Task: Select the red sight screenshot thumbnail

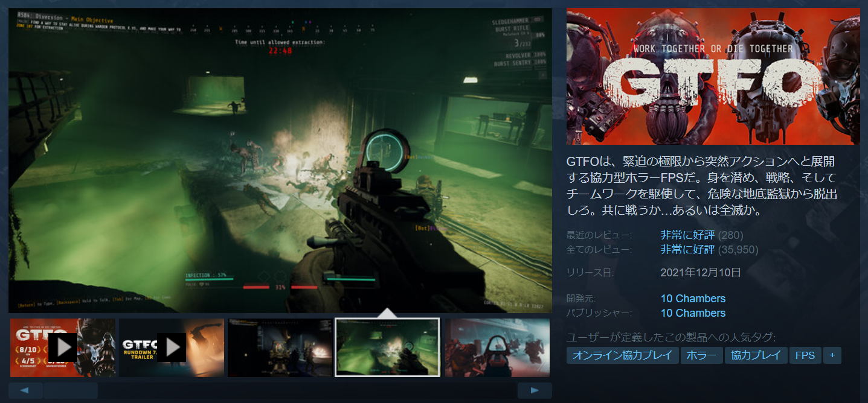Action: 497,347
